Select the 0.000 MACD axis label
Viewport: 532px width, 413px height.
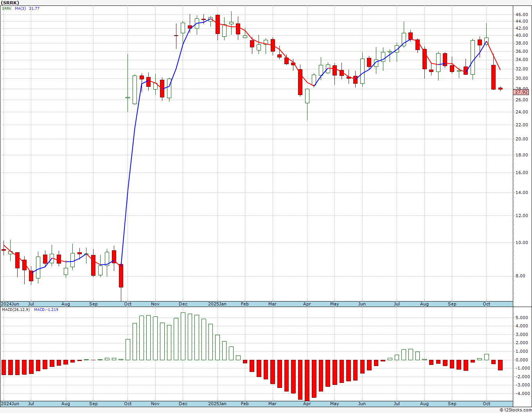523,360
